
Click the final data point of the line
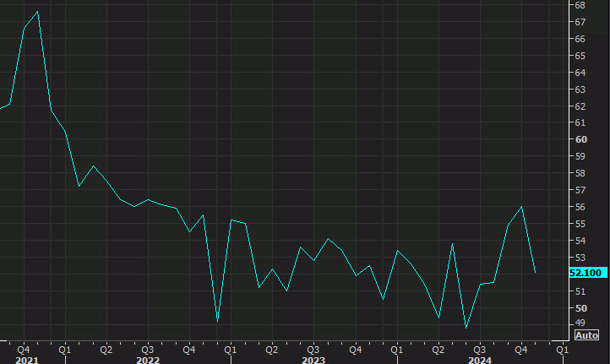(x=535, y=272)
